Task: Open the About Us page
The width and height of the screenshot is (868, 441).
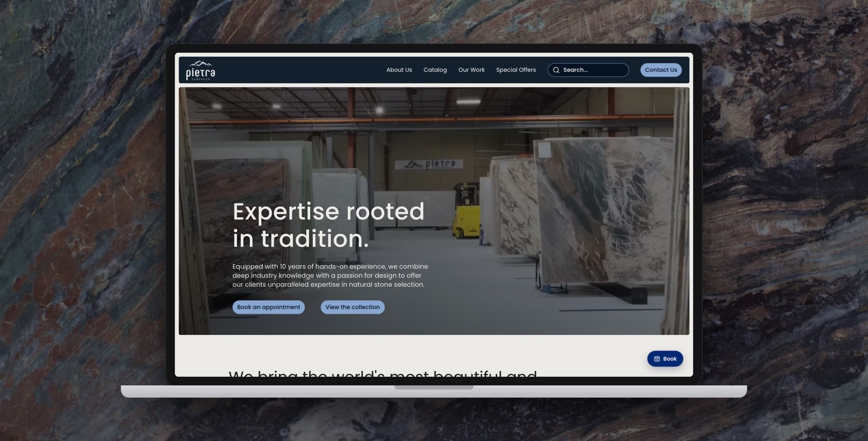Action: (399, 70)
